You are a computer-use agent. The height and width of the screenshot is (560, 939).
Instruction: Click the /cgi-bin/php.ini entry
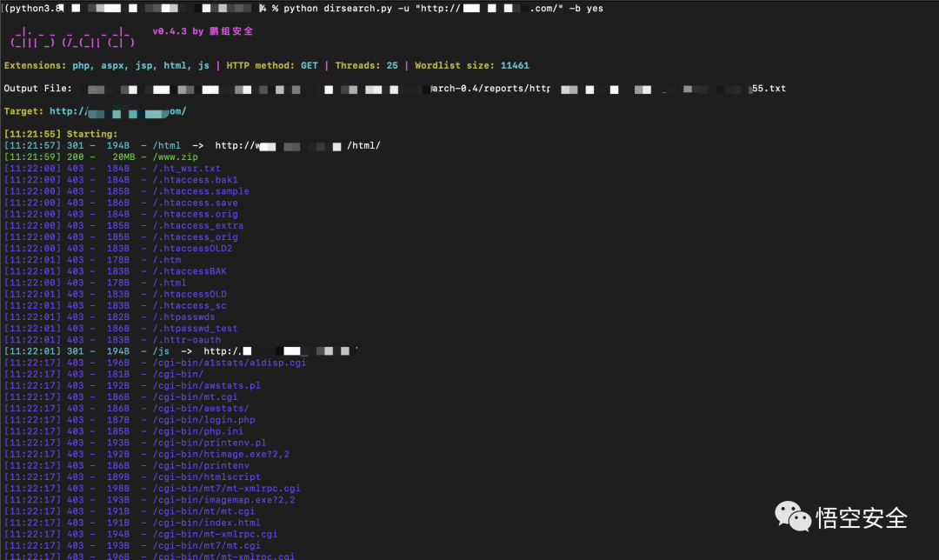click(x=198, y=431)
